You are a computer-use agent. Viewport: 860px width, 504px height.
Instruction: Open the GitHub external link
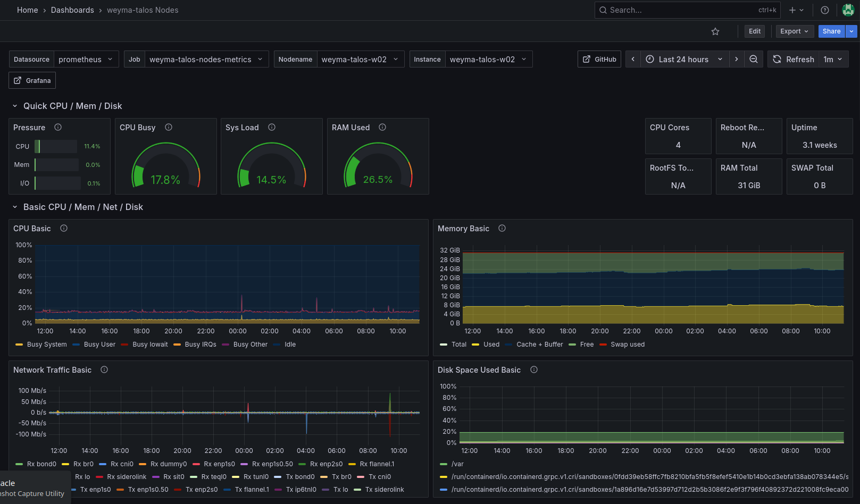[x=599, y=59]
